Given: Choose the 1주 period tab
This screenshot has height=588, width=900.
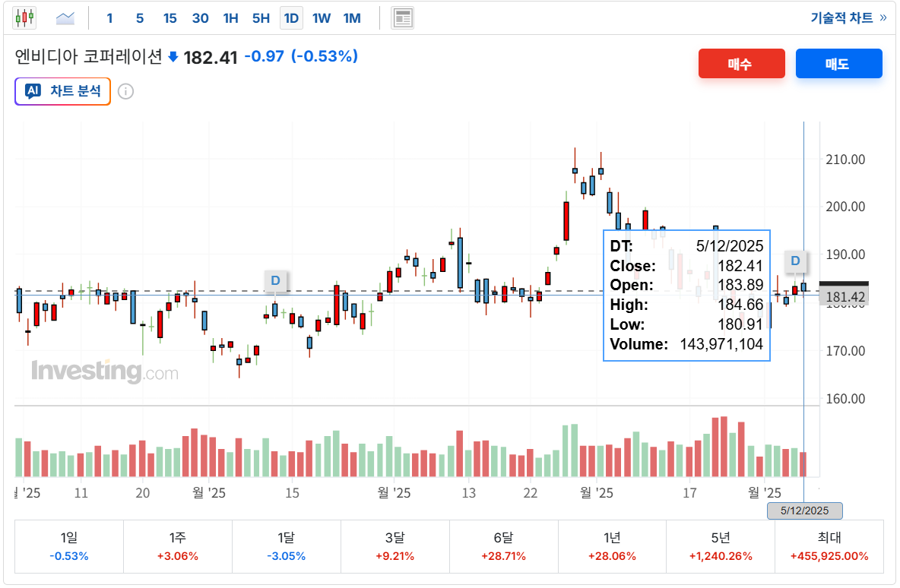Looking at the screenshot, I should 177,546.
